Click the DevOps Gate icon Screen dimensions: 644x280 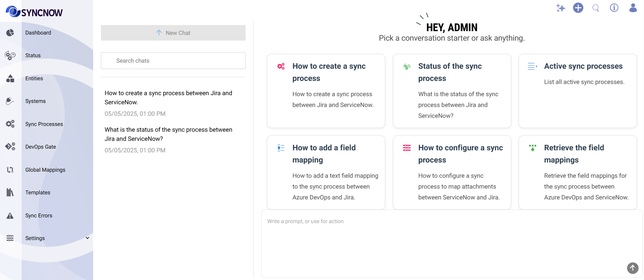pyautogui.click(x=10, y=147)
